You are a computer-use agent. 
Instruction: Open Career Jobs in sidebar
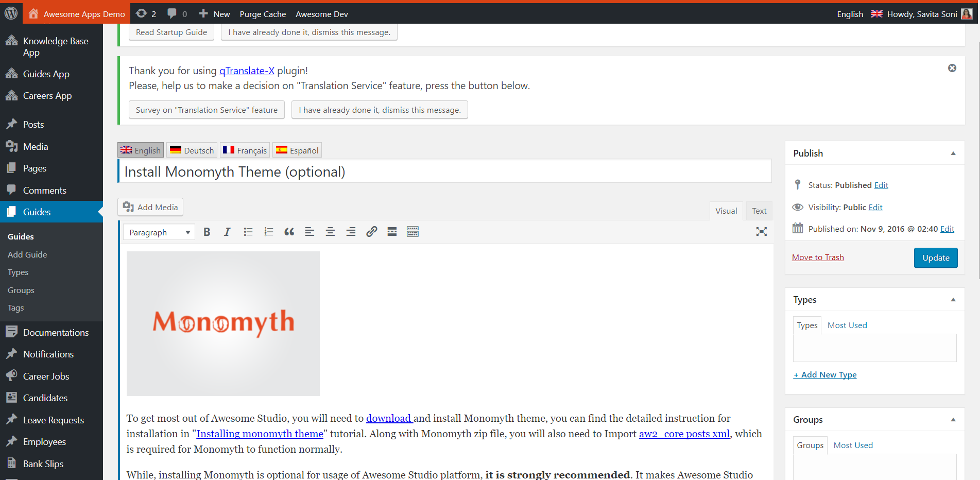tap(51, 376)
